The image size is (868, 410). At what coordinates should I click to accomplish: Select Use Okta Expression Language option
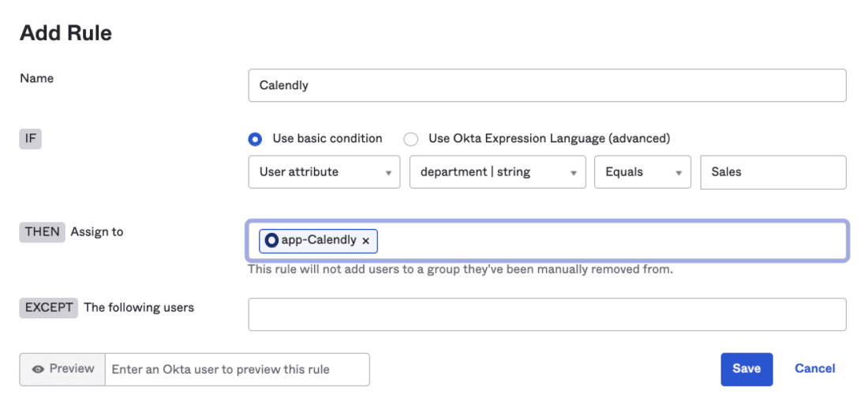pyautogui.click(x=411, y=139)
